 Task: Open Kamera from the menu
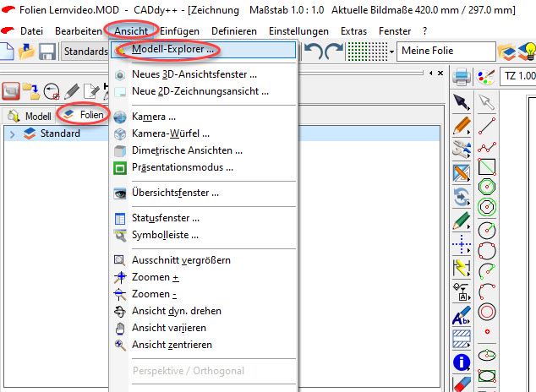[204, 117]
